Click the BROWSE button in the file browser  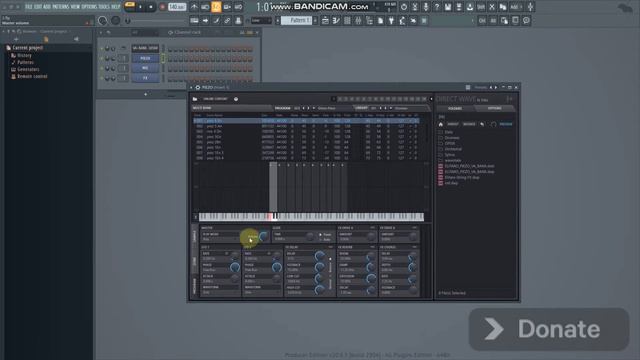(469, 124)
